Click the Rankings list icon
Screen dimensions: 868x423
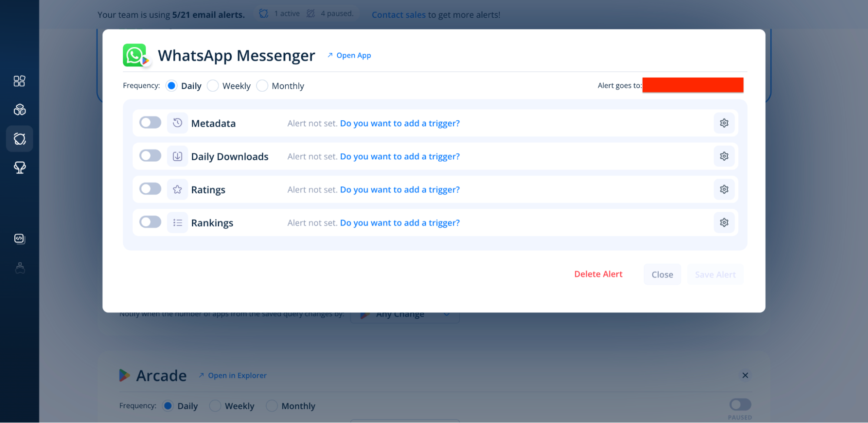point(177,223)
